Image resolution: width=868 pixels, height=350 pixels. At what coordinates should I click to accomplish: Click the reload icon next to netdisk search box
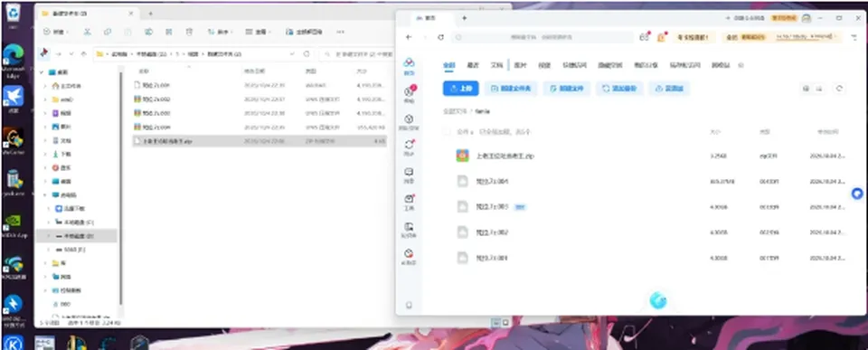pyautogui.click(x=440, y=37)
